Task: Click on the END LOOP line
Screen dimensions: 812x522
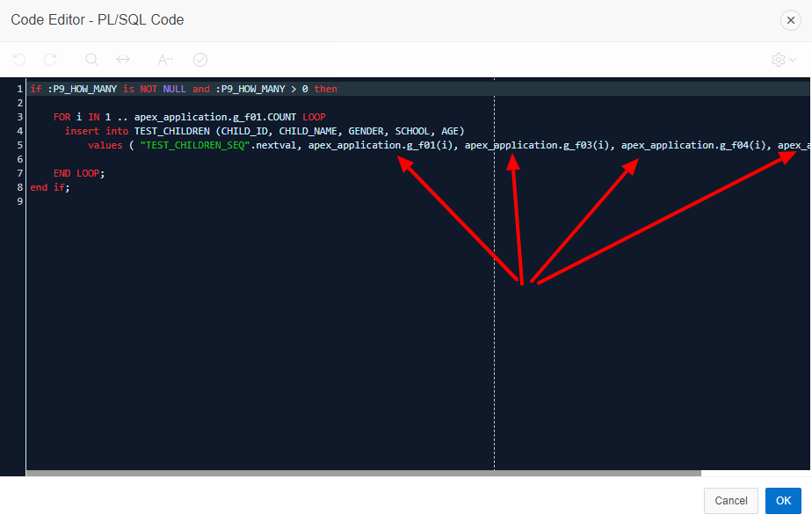Action: [79, 173]
